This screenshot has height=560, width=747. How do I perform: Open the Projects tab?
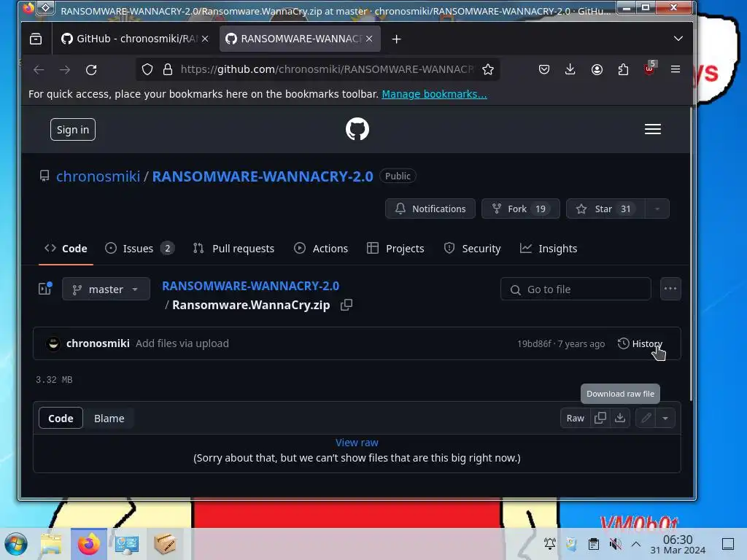tap(395, 249)
